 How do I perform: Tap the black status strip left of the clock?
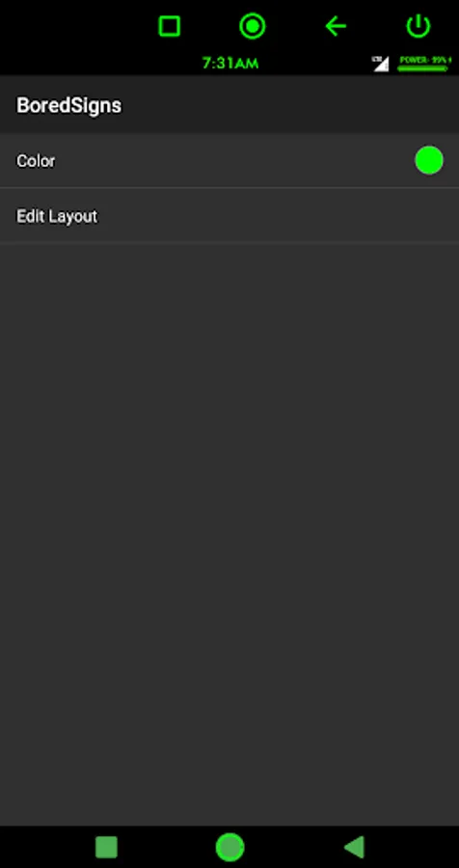pos(99,64)
